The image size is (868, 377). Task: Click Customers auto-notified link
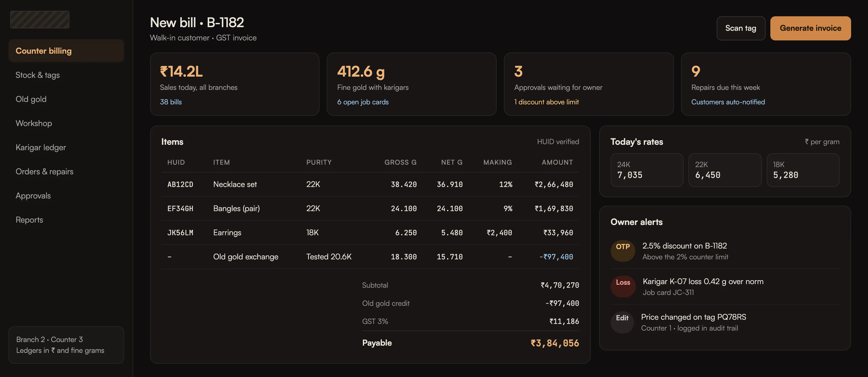point(728,102)
